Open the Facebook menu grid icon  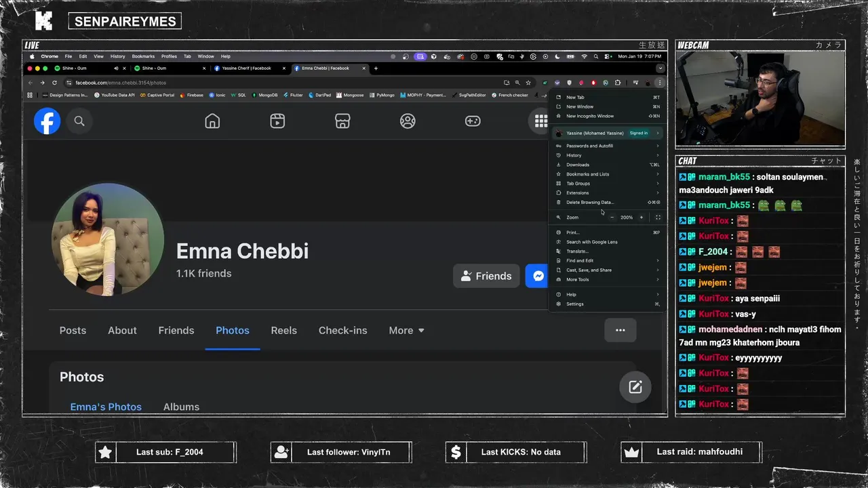(x=540, y=121)
